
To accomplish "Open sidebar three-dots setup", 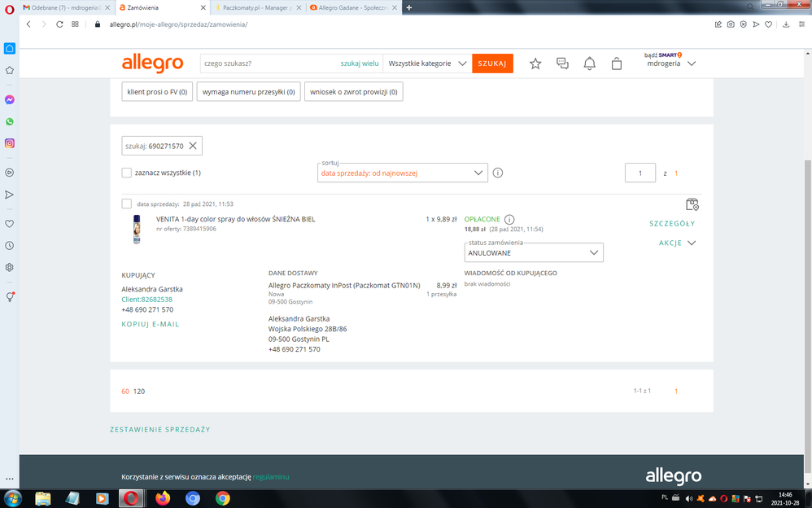I will (x=9, y=479).
